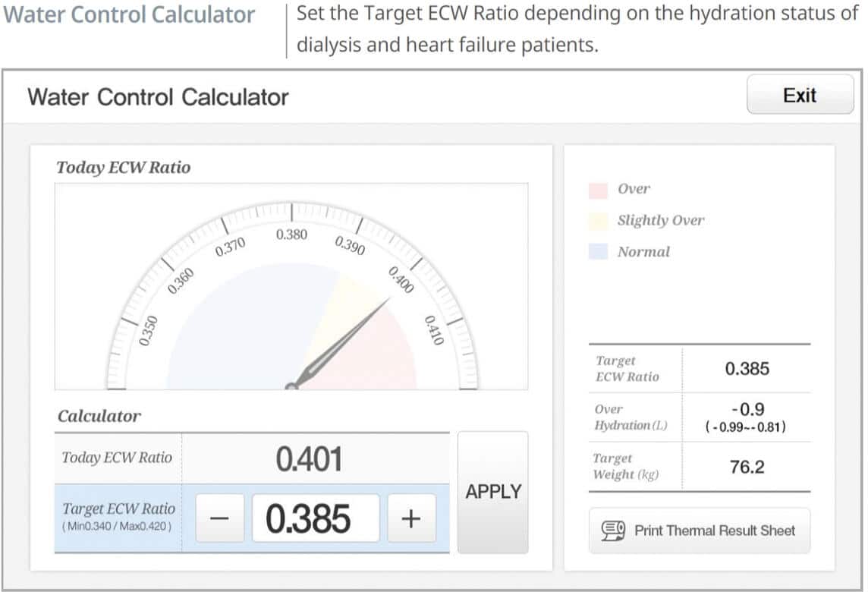Viewport: 868px width, 592px height.
Task: Click the thermal printer icon
Action: [x=613, y=531]
